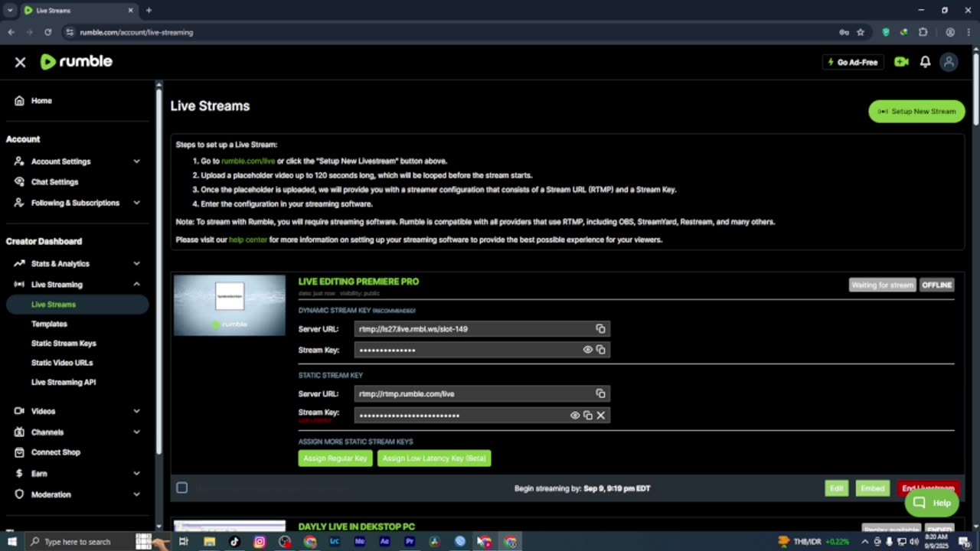Open the LIVE EDITING PREMIERE PRO title link
The height and width of the screenshot is (551, 980).
pyautogui.click(x=358, y=282)
